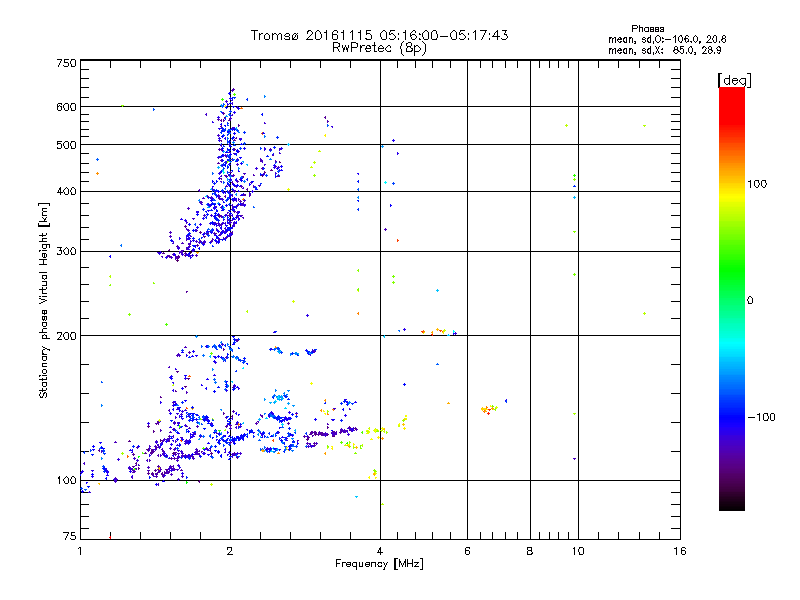
Task: Click the y-axis tick label '600'
Action: [x=66, y=107]
